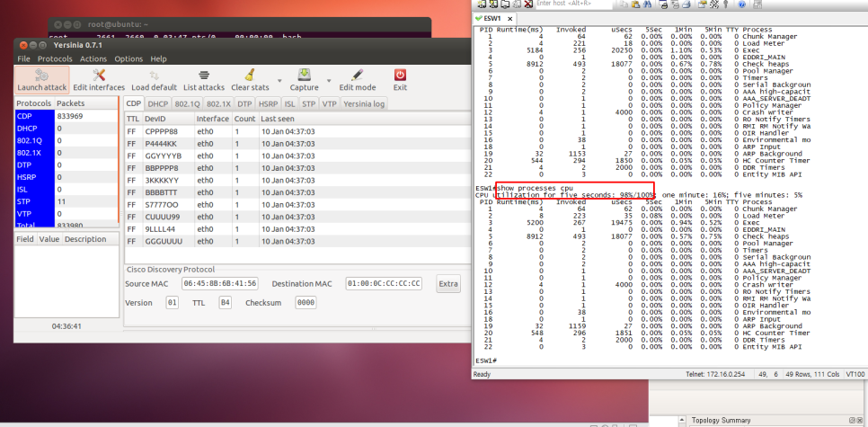Select device GGYYYYB row

(297, 156)
